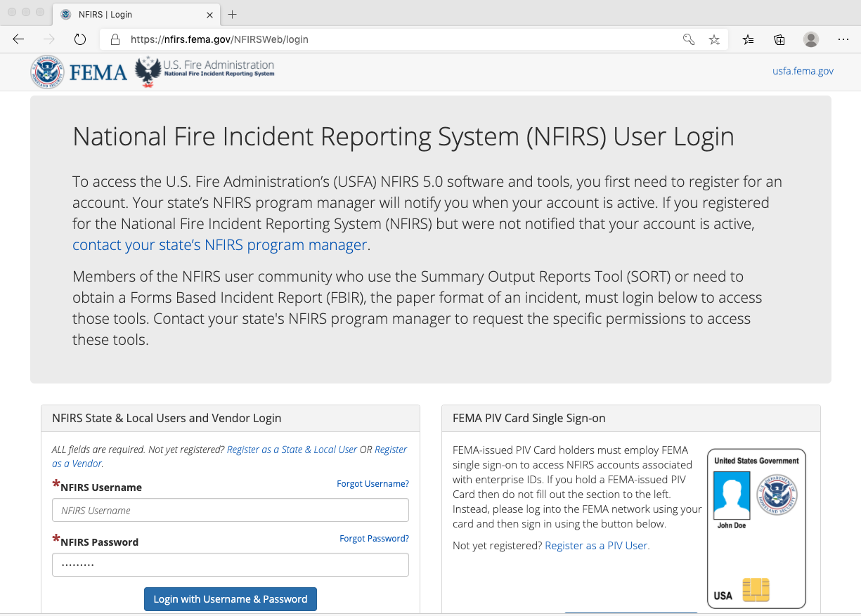861x616 pixels.
Task: Click the Register as a PIV User link
Action: coord(596,545)
